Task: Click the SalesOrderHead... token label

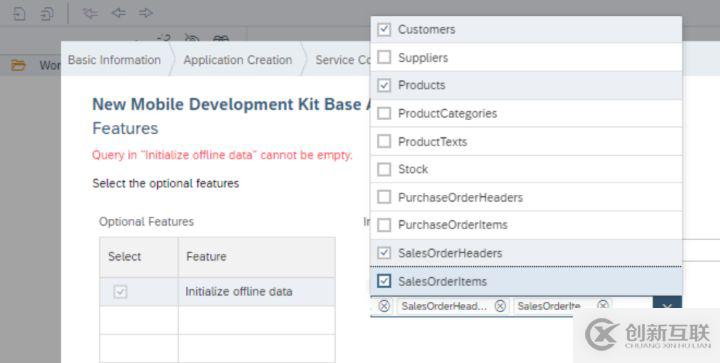Action: coord(444,306)
